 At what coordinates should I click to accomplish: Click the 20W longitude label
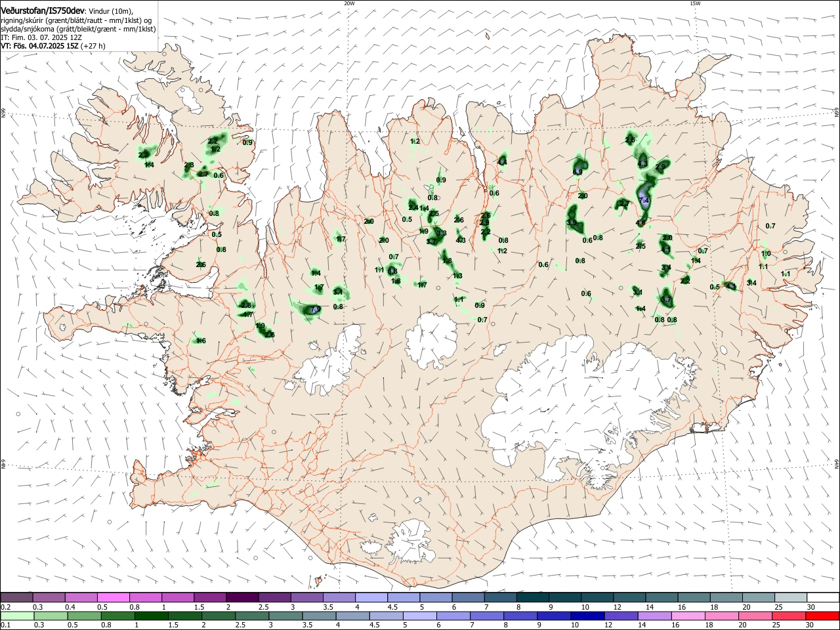(x=349, y=3)
